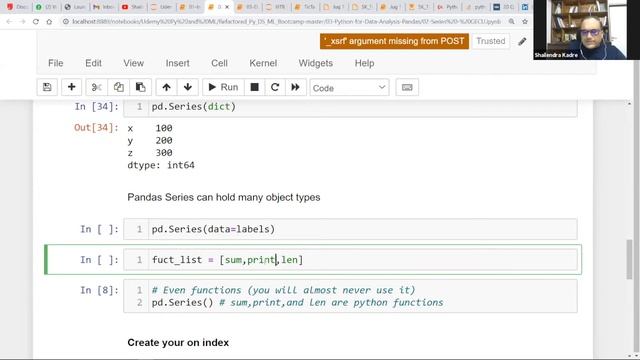Switch to the YouTube browser tab
Viewport: 640px width, 360px height.
click(132, 7)
